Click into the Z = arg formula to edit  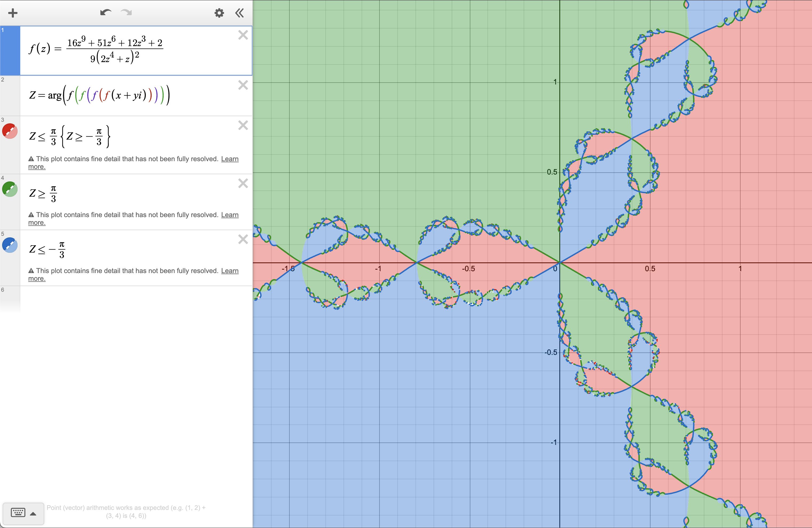point(99,96)
